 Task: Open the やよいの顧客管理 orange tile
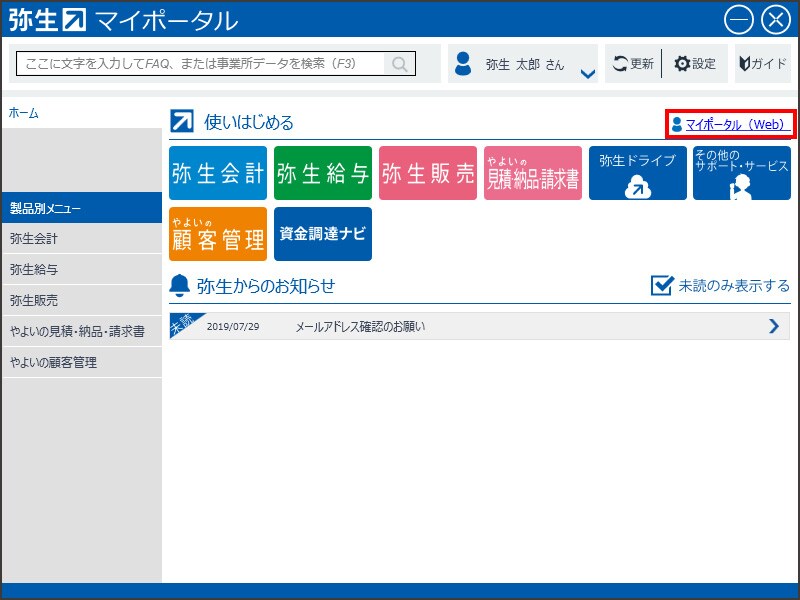click(218, 234)
